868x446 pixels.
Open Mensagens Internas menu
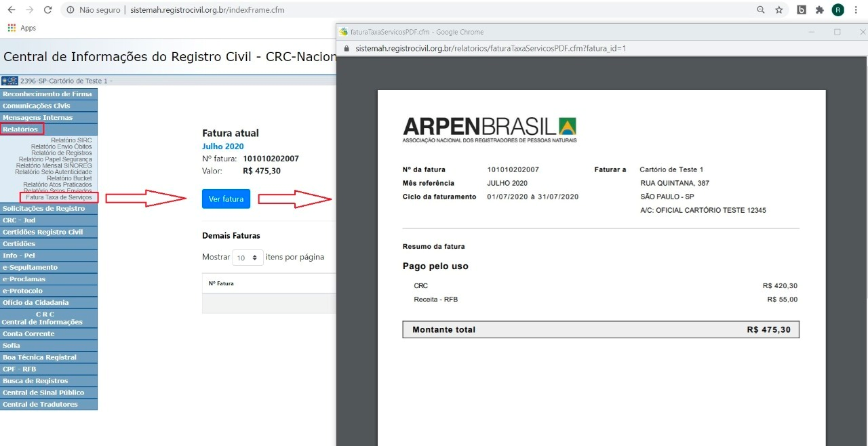pos(49,117)
